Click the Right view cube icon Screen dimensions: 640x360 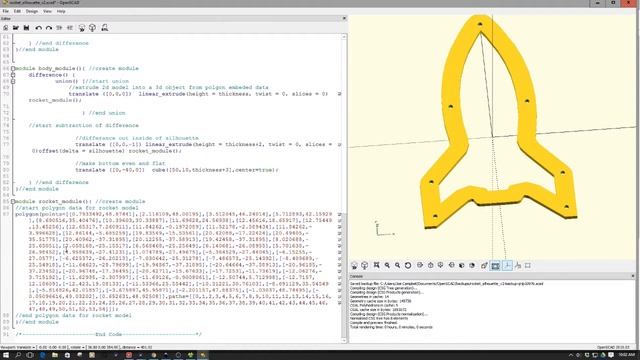click(x=420, y=265)
